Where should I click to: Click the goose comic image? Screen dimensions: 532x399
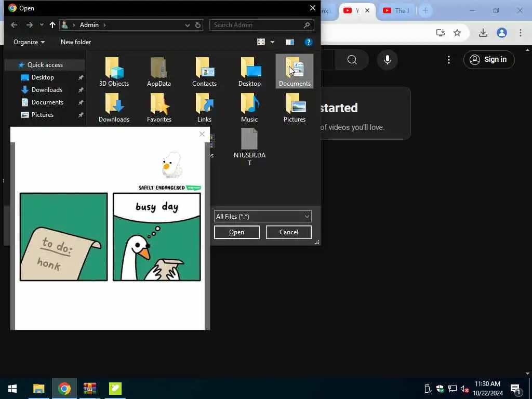(110, 236)
